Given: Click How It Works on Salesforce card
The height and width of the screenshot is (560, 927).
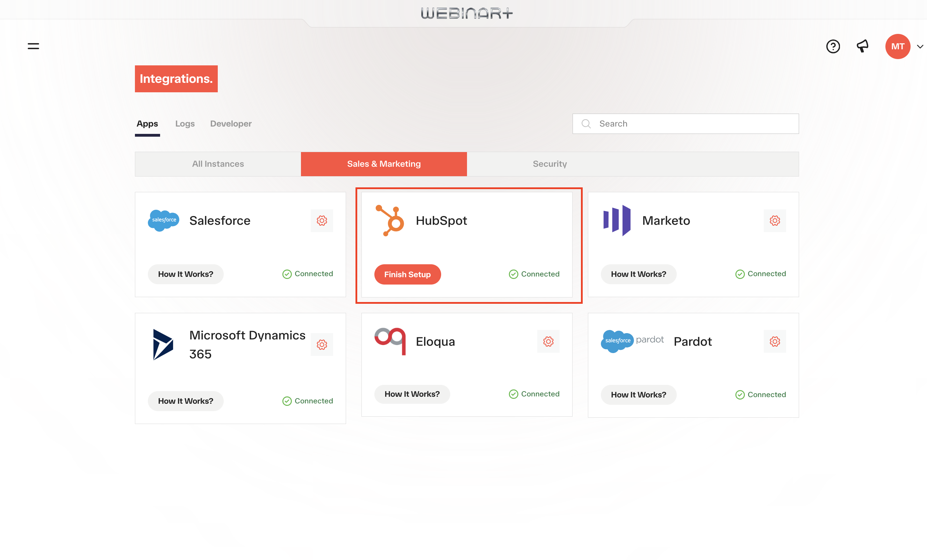Looking at the screenshot, I should pos(186,274).
